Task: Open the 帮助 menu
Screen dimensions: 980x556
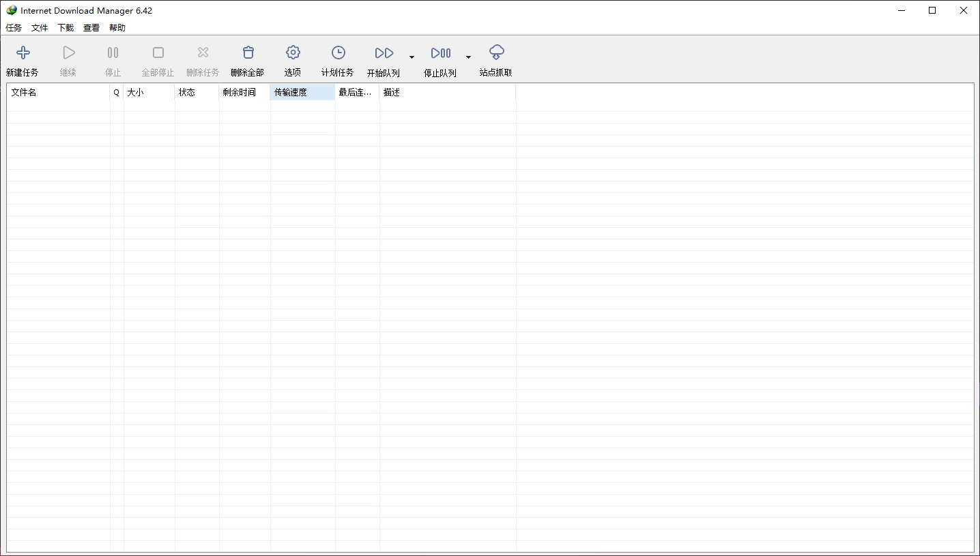Action: (x=117, y=28)
